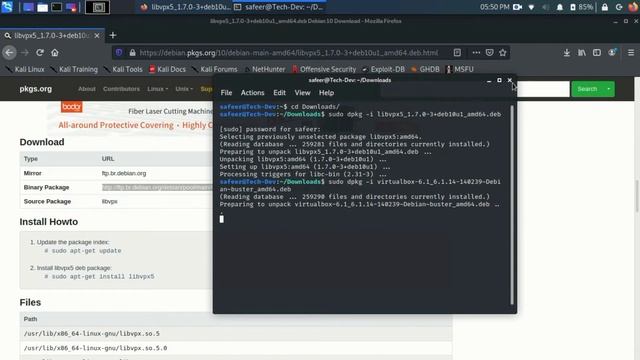The image size is (640, 360).
Task: Click the terminal window vertical scrollbar
Action: pyautogui.click(x=512, y=205)
